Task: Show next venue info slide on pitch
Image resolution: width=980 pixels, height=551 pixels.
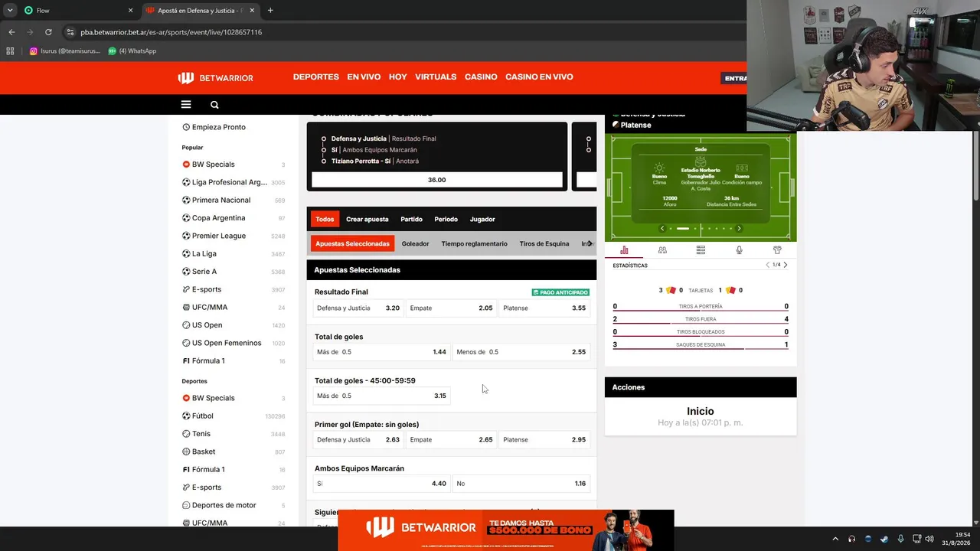Action: pyautogui.click(x=739, y=228)
